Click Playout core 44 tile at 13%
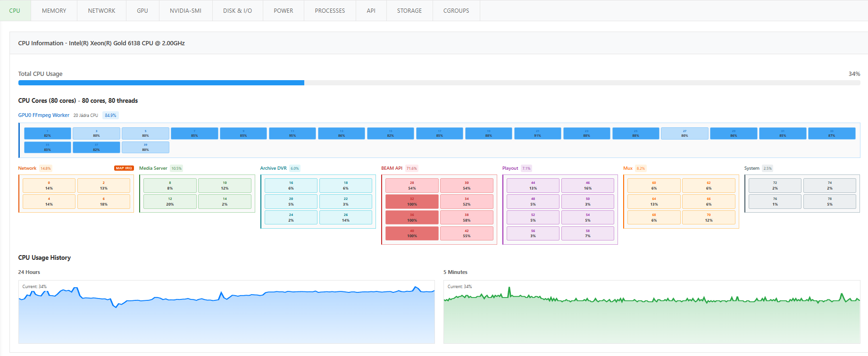868x356 pixels. click(x=533, y=185)
